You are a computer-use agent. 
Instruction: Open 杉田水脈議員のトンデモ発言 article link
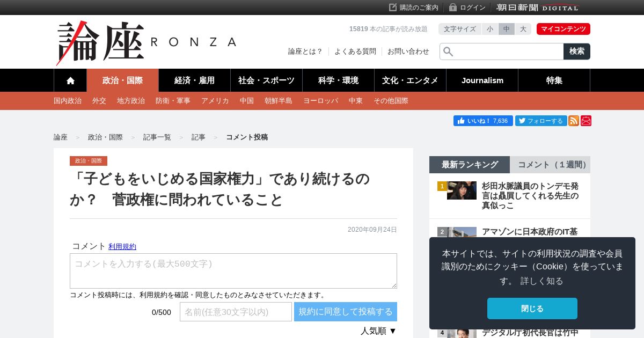tap(530, 196)
